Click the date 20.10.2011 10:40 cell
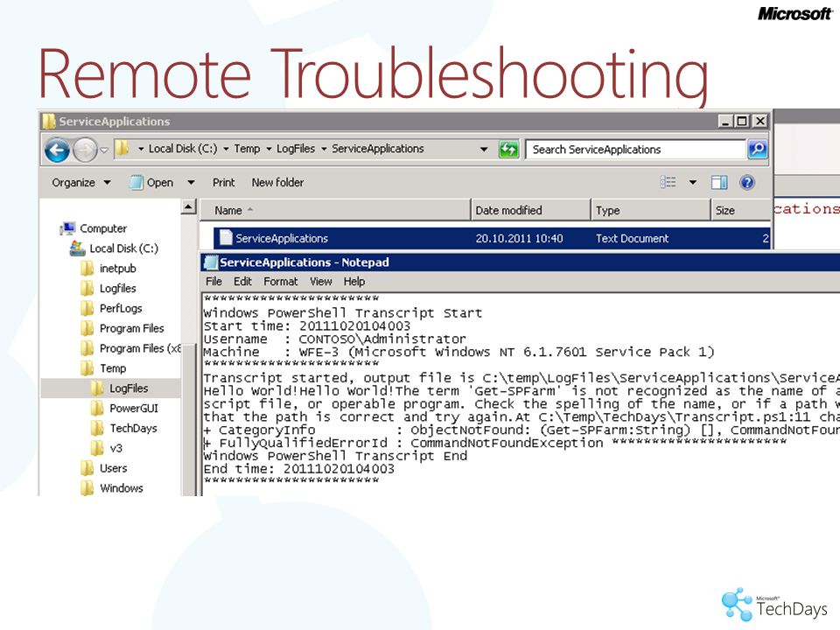 pos(519,238)
